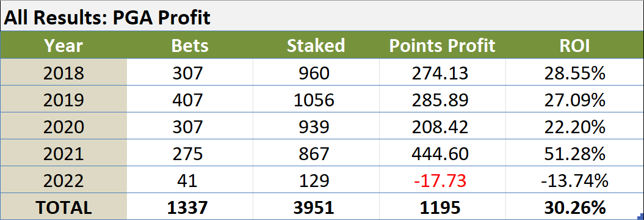Screen dimensions: 644x220
Task: Click the Year column header
Action: (x=63, y=46)
